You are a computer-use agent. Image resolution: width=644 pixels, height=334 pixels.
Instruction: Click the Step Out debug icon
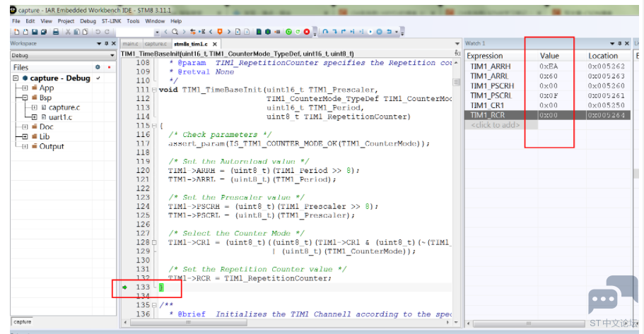pyautogui.click(x=344, y=32)
